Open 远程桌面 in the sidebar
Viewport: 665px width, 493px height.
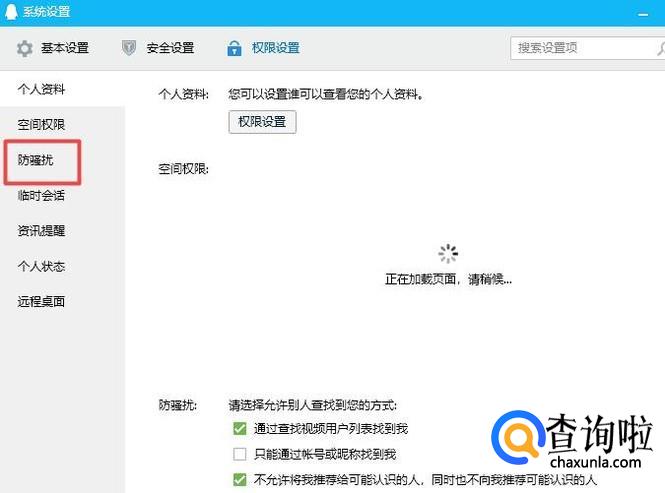[x=41, y=301]
